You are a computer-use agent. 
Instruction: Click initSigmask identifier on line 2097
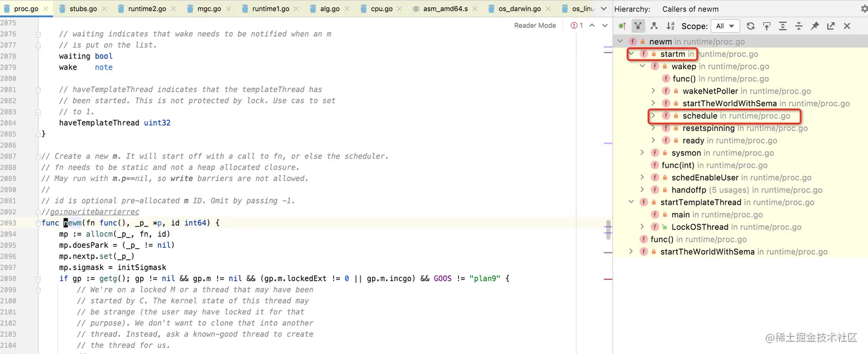pos(142,267)
